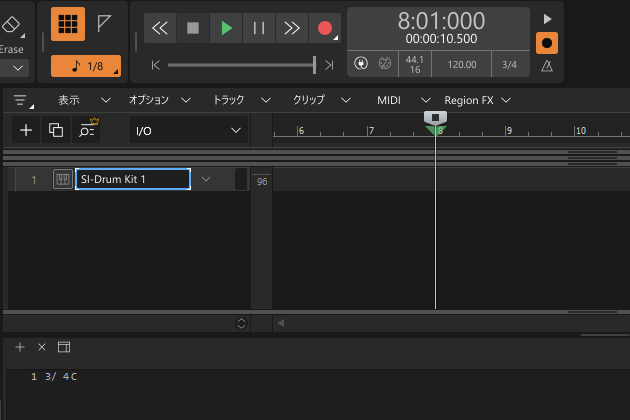
Task: Open the 表示 menu
Action: tap(69, 100)
